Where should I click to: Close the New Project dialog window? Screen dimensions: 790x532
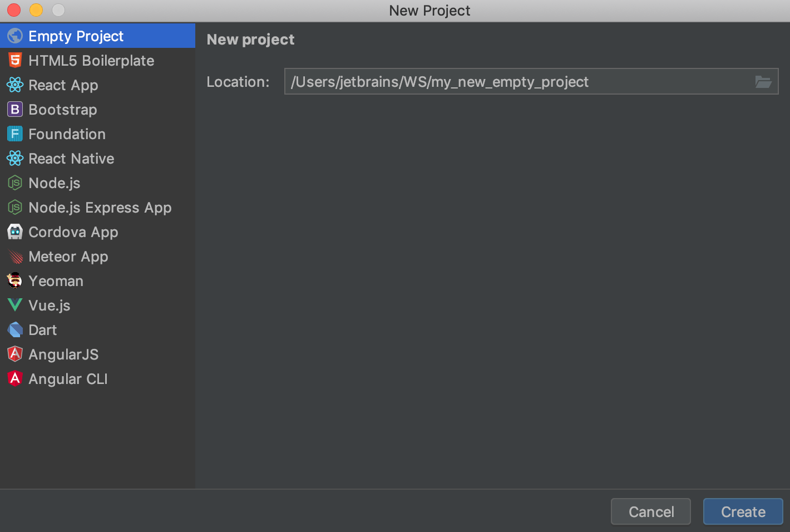pos(14,10)
